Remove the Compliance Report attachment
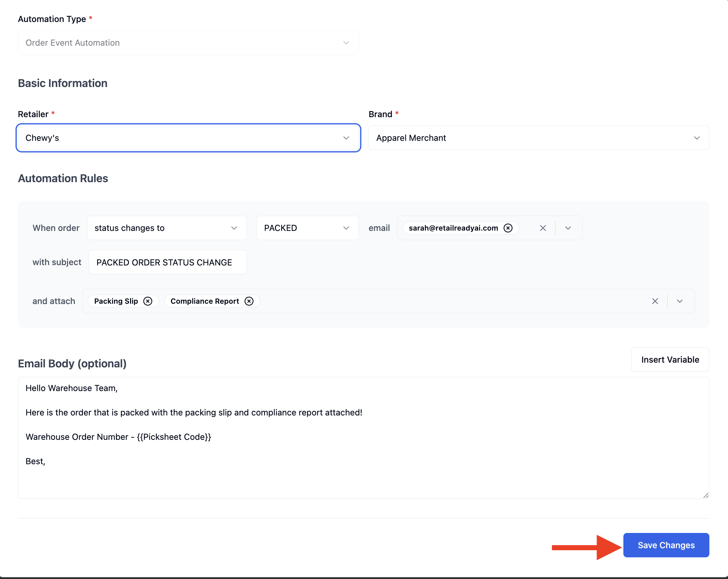Viewport: 728px width, 579px height. point(249,301)
